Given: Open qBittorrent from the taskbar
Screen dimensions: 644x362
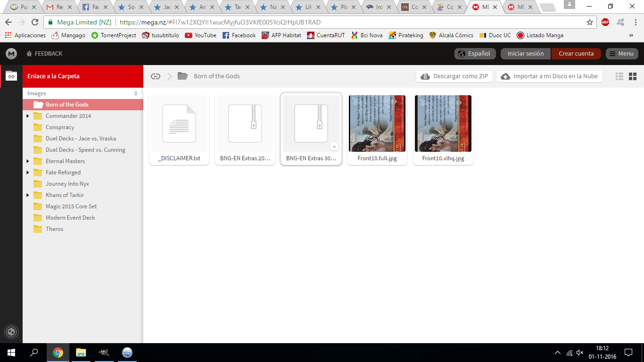Looking at the screenshot, I should tap(127, 353).
